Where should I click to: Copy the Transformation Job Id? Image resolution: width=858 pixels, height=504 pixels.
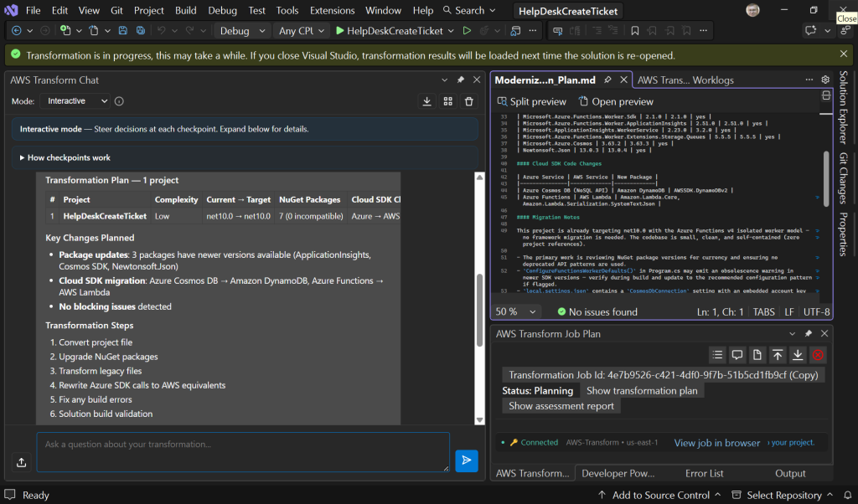click(x=664, y=375)
